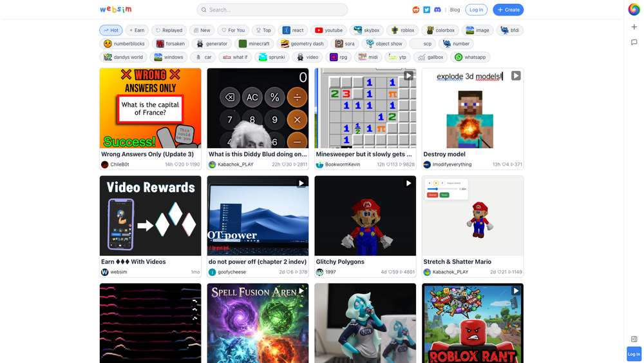Viewport: 644px width, 363px height.
Task: Choose the react tag chip
Action: click(x=293, y=30)
